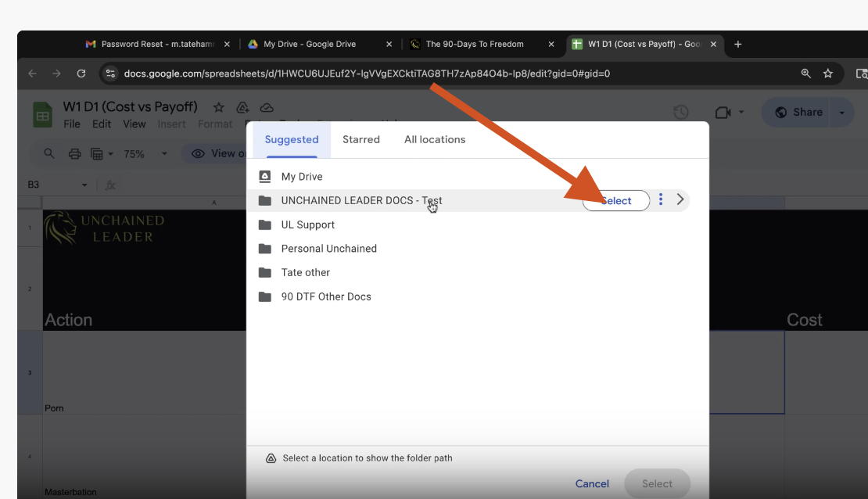Open the Edit menu

102,124
